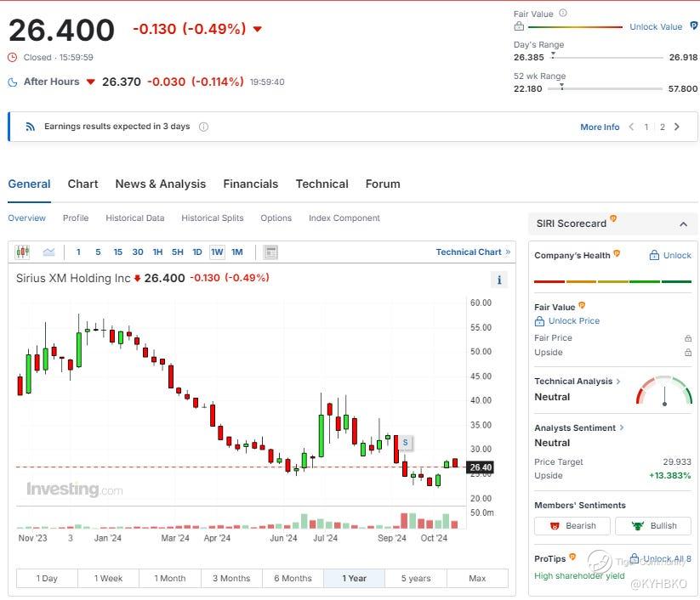Select the 1D chart interval
Image resolution: width=700 pixels, height=600 pixels.
197,252
